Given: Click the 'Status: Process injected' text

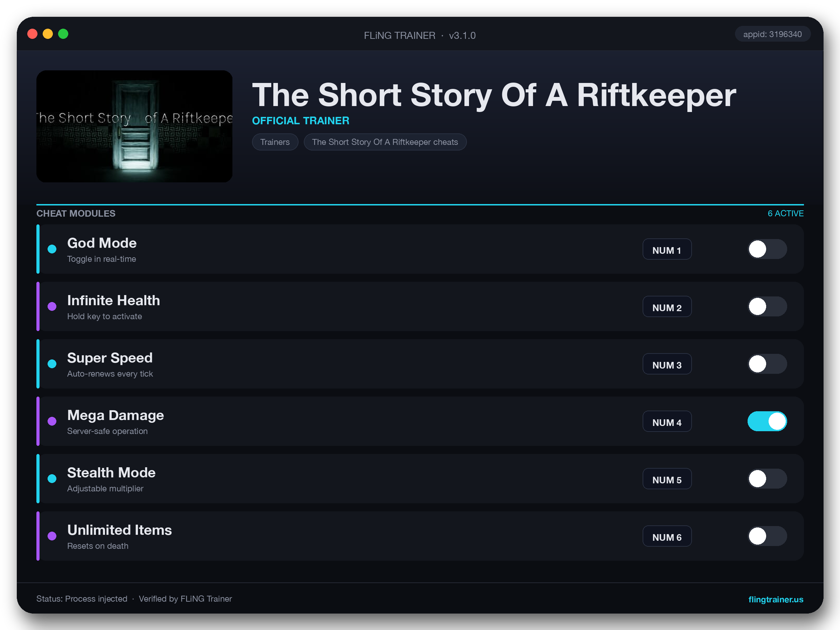Looking at the screenshot, I should click(x=82, y=599).
